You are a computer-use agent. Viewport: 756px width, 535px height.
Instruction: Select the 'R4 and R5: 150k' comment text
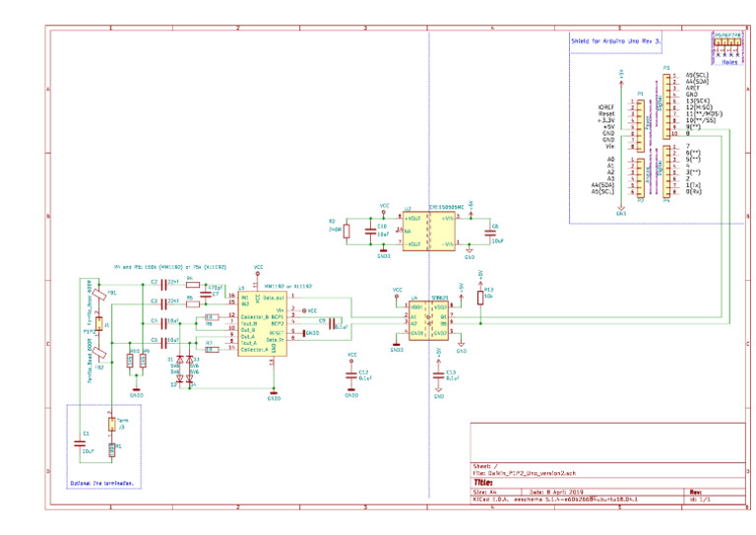[x=170, y=266]
